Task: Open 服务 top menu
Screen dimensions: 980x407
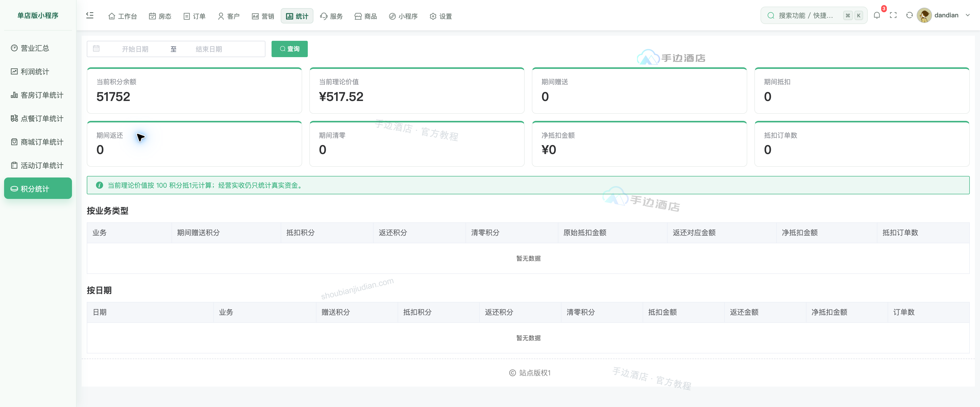Action: point(331,16)
